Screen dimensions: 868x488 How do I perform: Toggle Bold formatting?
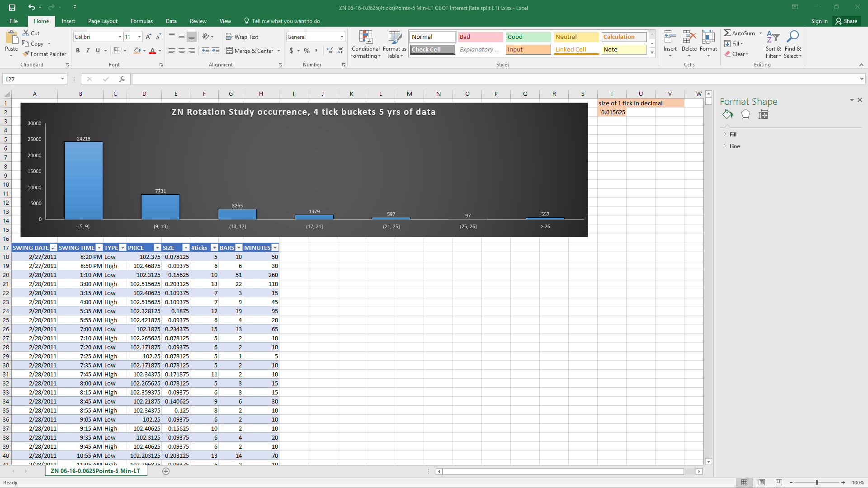click(x=78, y=51)
